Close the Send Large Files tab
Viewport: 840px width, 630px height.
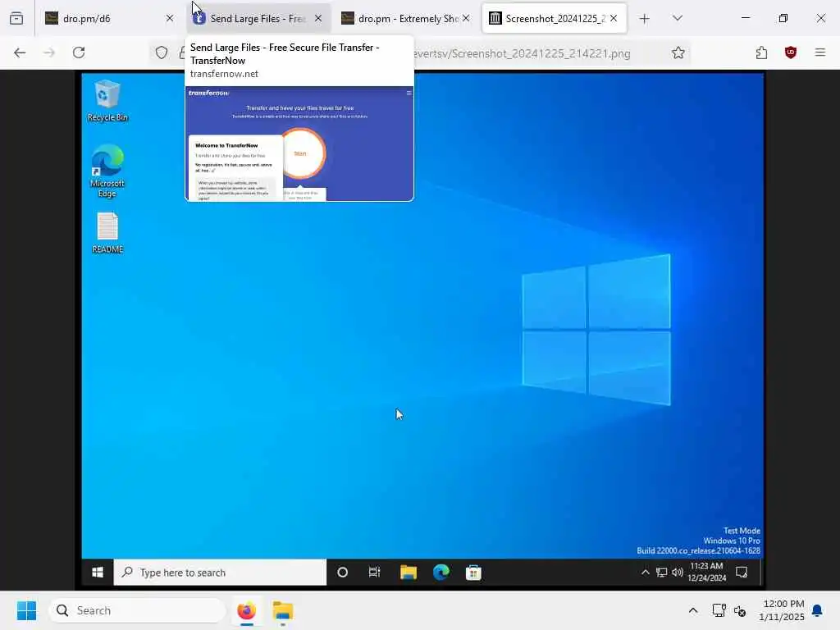(x=318, y=18)
